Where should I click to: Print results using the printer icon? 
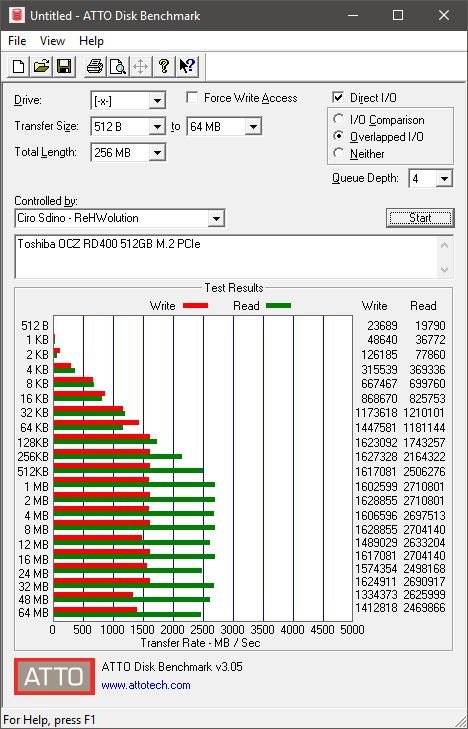[95, 66]
